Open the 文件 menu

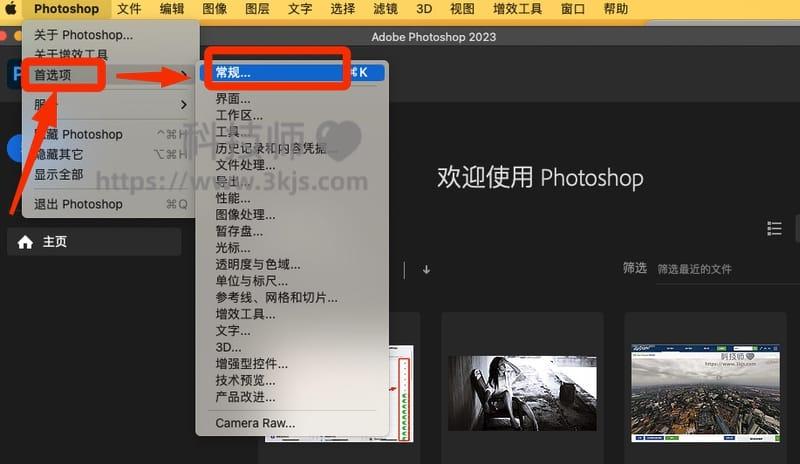[x=129, y=9]
